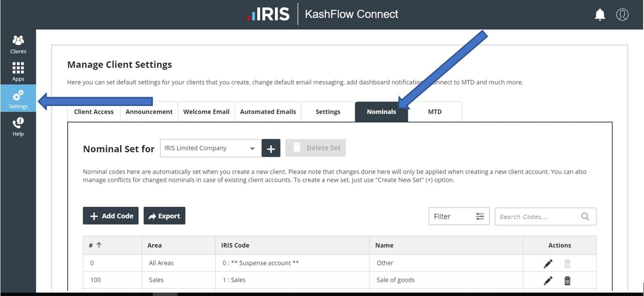
Task: Delete the Sale of goods row
Action: point(567,281)
